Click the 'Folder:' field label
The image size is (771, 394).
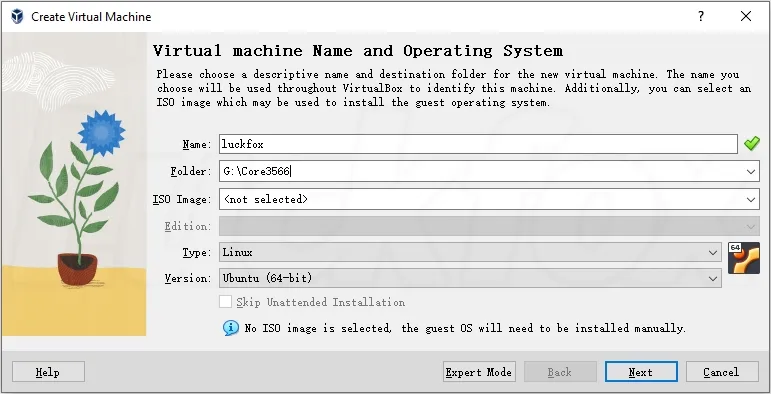tap(191, 171)
